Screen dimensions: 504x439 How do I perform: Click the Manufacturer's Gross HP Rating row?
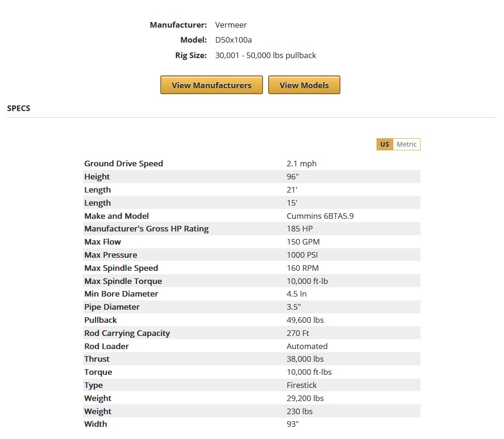click(146, 229)
